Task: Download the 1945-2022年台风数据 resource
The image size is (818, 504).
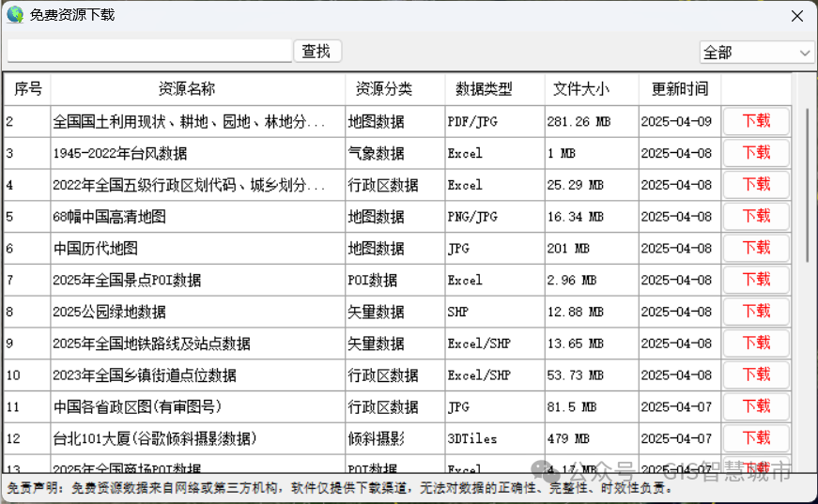Action: (x=756, y=153)
